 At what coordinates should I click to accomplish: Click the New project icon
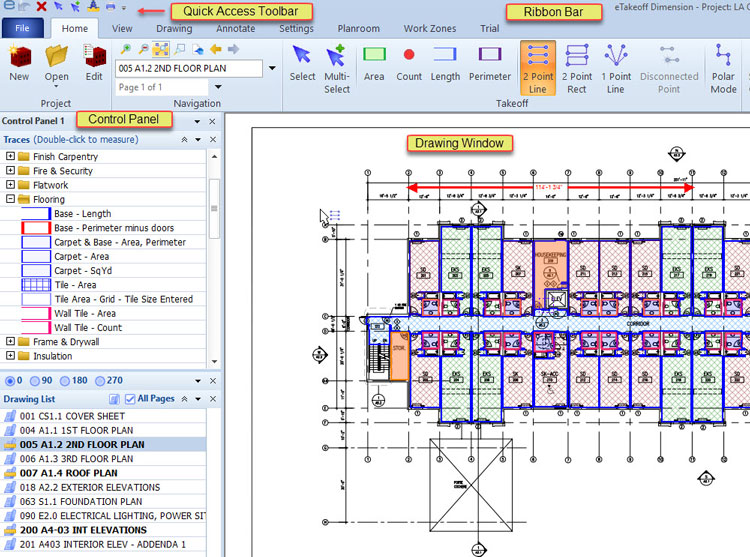point(19,56)
